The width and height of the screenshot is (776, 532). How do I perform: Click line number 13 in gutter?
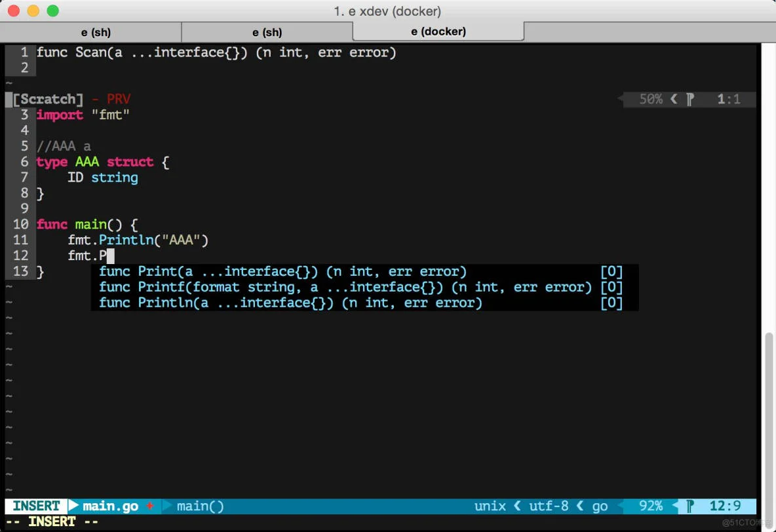click(x=21, y=271)
